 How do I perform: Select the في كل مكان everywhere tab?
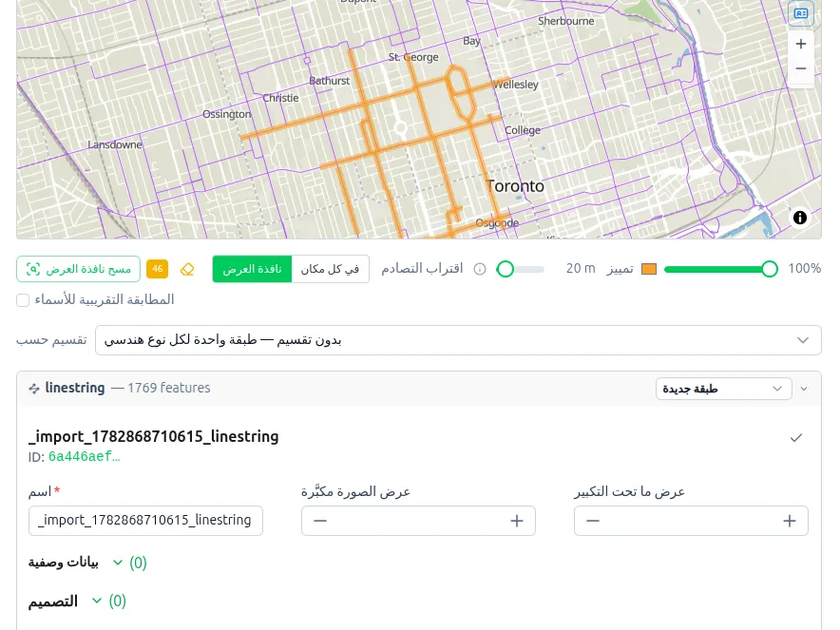[x=330, y=269]
